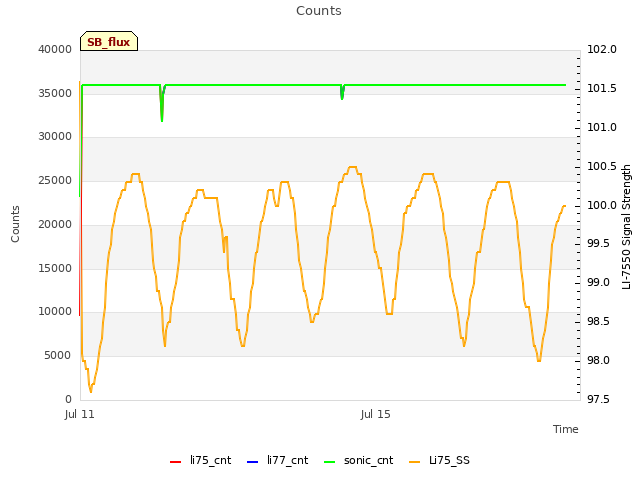Image resolution: width=640 pixels, height=480 pixels.
Task: Select the Li75_SS legend label
Action: click(x=449, y=460)
